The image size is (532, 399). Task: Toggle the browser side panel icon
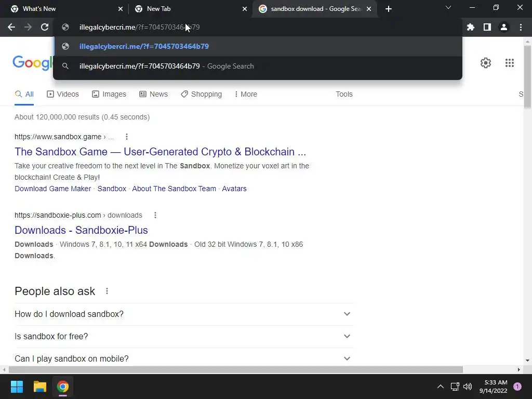487,27
